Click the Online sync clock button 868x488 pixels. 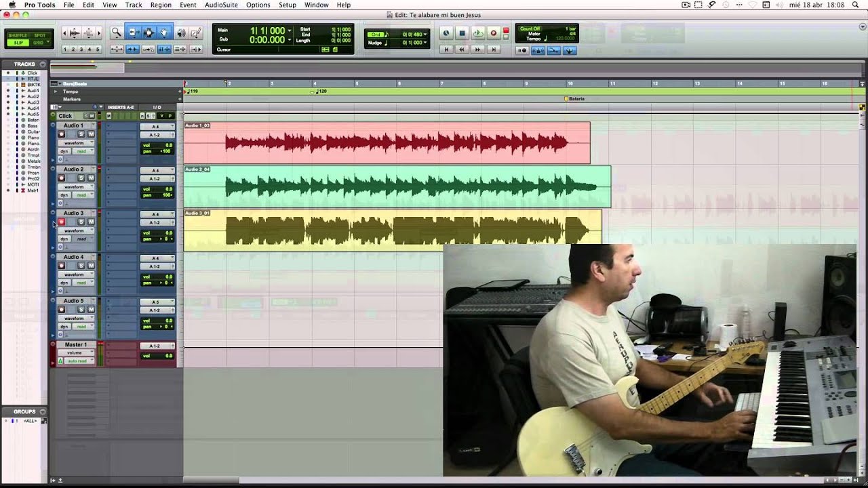(x=446, y=33)
